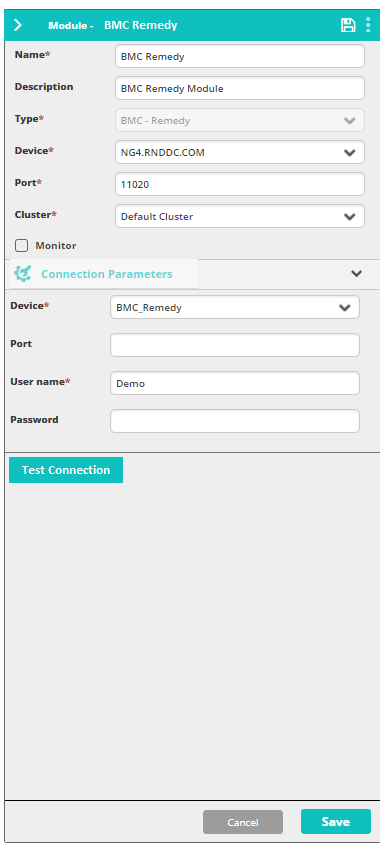Focus the Name field with BMC Remedy
The width and height of the screenshot is (388, 850).
point(240,56)
